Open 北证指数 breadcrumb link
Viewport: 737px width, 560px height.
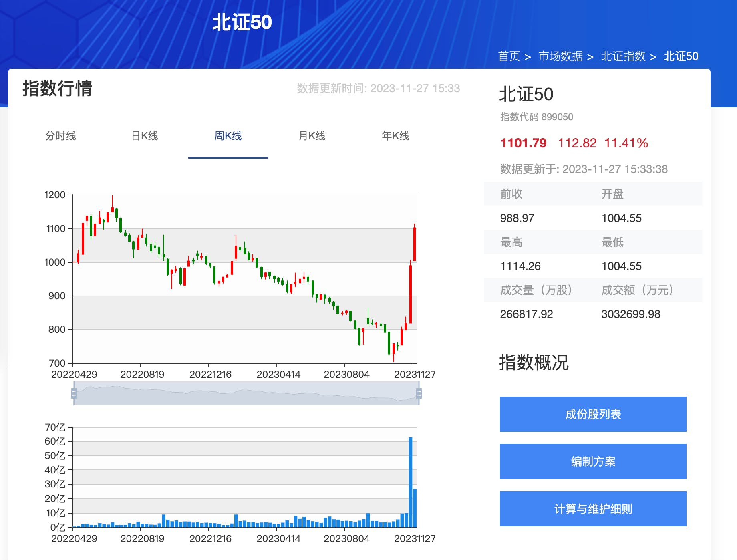click(x=623, y=56)
